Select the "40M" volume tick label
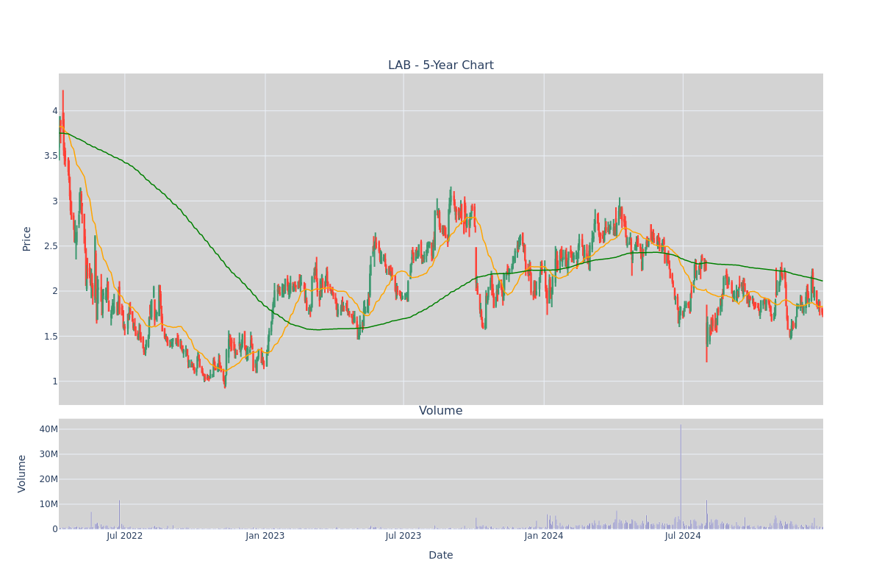The height and width of the screenshot is (588, 882). click(x=49, y=429)
